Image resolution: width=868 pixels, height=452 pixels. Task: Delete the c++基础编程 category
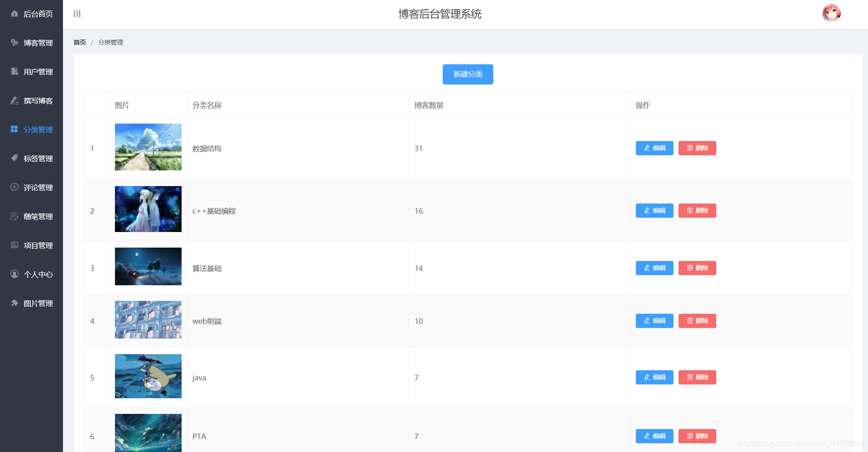click(697, 210)
